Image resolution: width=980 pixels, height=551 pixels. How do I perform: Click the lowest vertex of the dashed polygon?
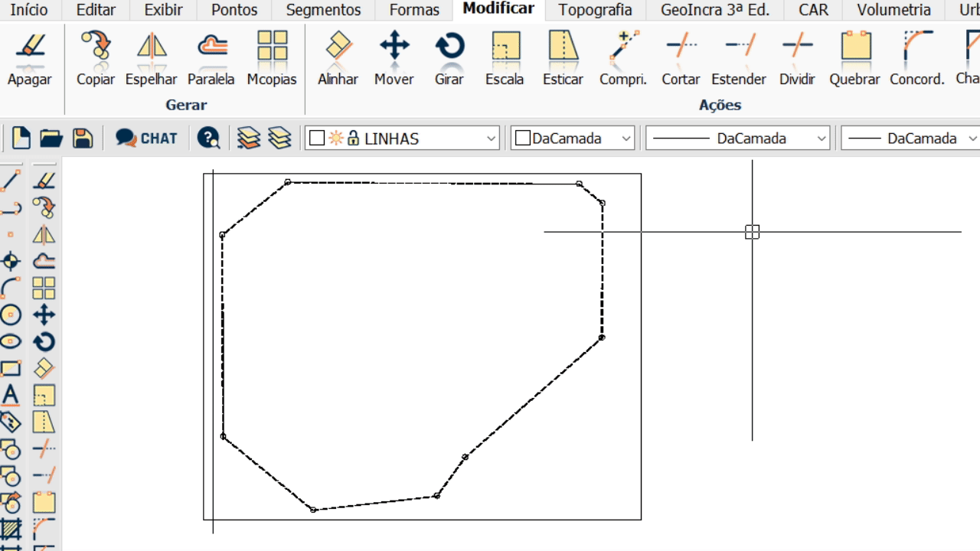313,510
